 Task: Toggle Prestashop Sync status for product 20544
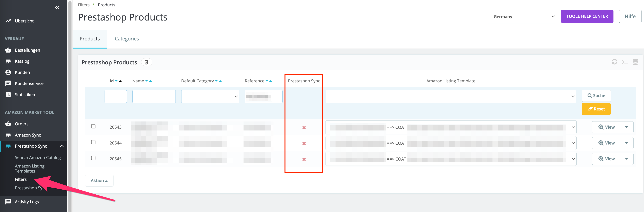304,143
